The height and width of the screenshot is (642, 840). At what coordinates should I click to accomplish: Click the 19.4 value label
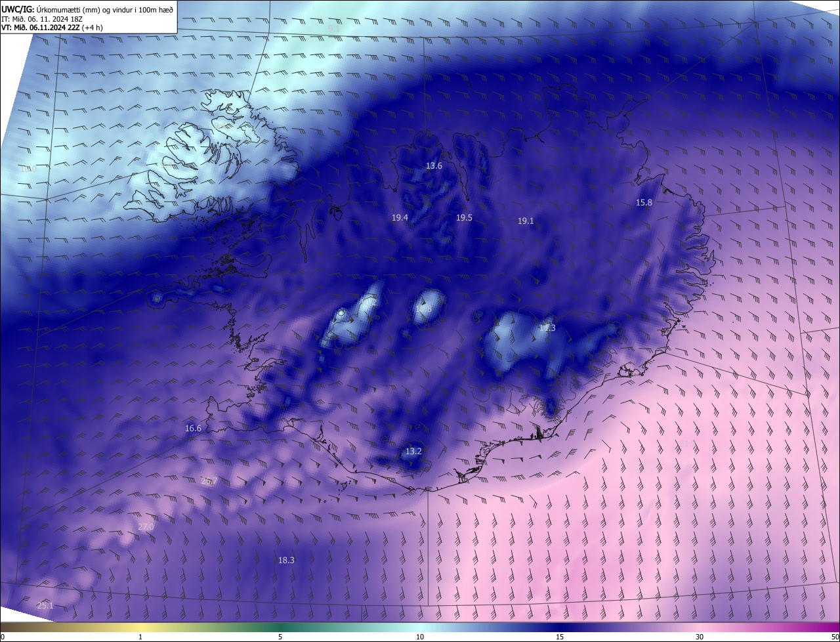400,217
